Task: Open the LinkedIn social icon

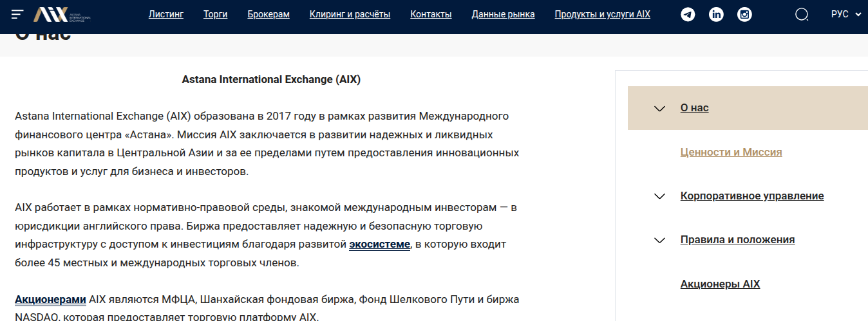Action: tap(717, 14)
